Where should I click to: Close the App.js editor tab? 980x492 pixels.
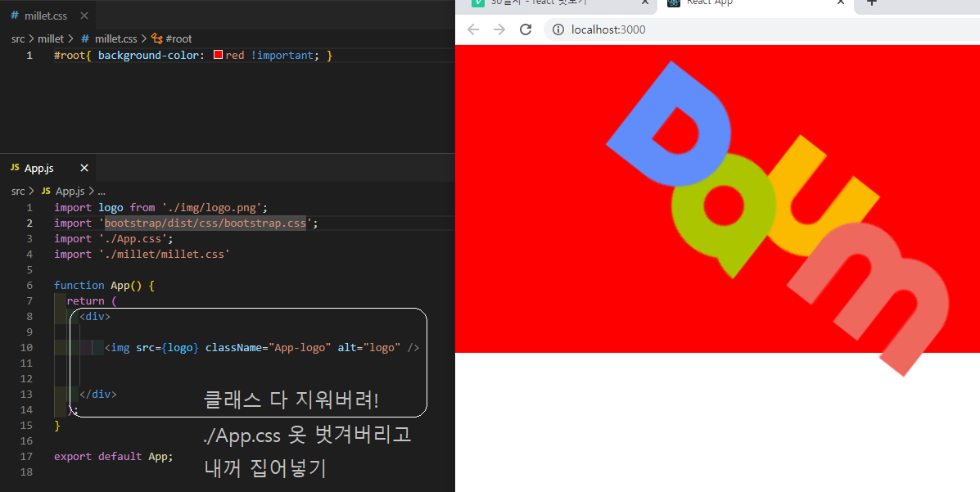pyautogui.click(x=84, y=168)
